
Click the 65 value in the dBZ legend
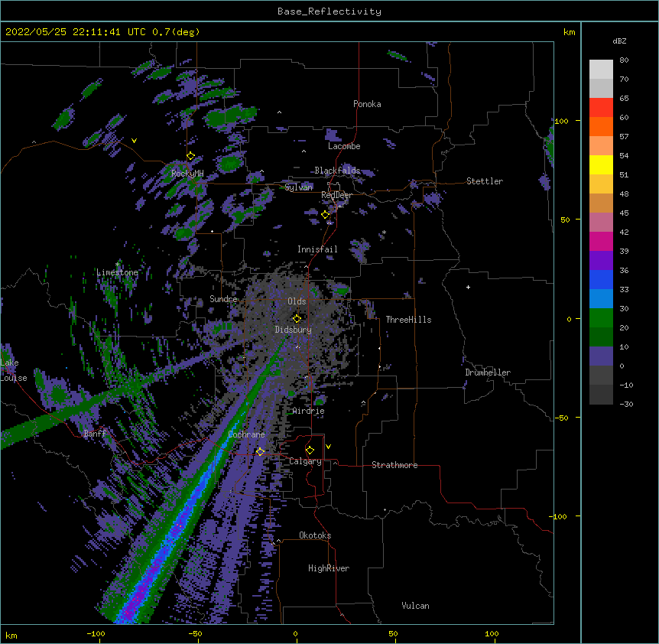[x=624, y=99]
